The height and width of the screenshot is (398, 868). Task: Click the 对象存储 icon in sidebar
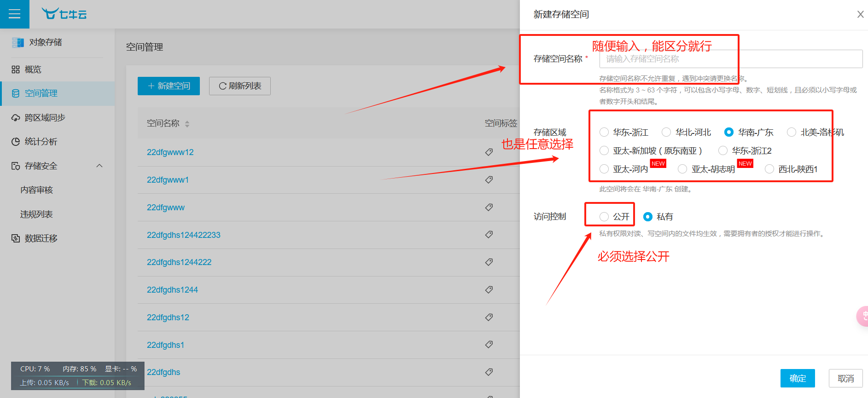[18, 42]
